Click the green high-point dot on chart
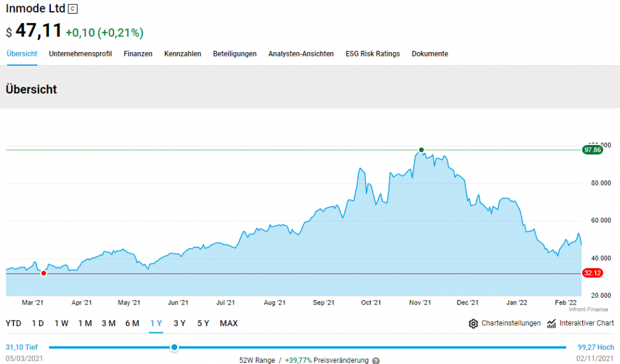 (x=422, y=150)
